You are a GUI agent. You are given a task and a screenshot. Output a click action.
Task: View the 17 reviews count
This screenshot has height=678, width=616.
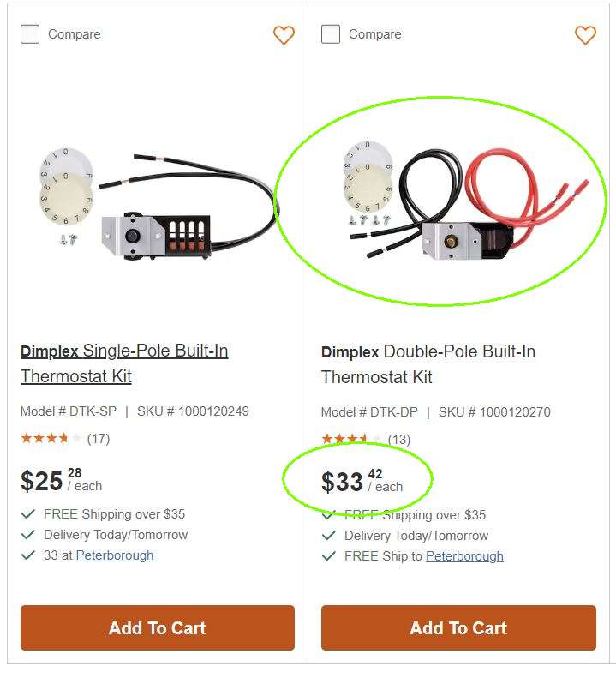[x=99, y=439]
